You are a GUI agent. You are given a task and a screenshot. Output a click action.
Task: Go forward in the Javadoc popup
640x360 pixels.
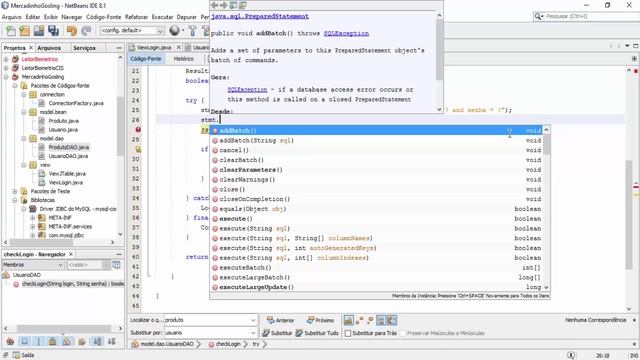click(x=223, y=5)
